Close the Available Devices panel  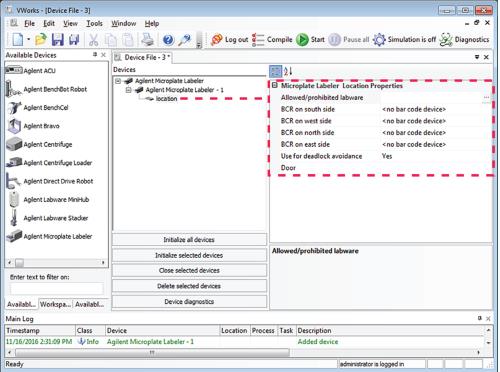(x=103, y=55)
